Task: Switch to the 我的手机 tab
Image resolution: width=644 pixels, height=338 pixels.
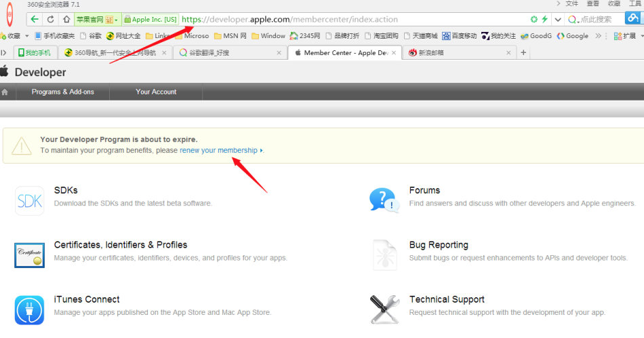Action: [x=35, y=53]
